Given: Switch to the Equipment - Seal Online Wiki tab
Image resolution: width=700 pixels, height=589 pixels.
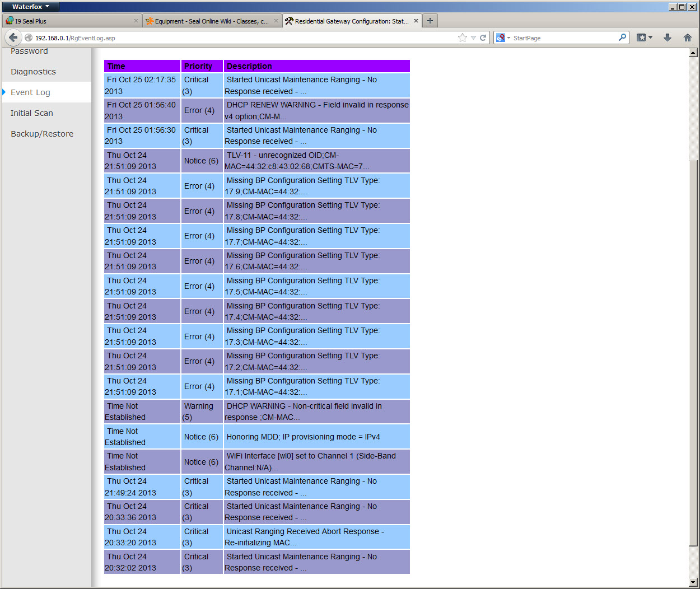Looking at the screenshot, I should coord(212,21).
